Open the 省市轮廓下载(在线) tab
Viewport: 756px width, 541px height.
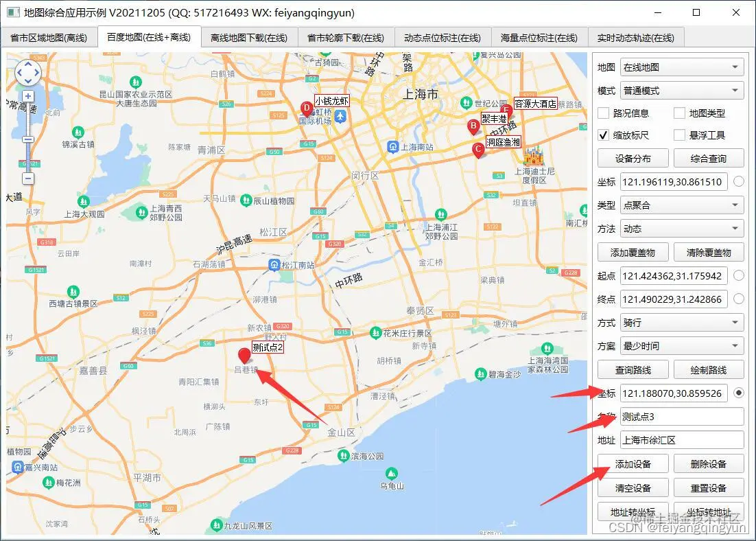[346, 38]
